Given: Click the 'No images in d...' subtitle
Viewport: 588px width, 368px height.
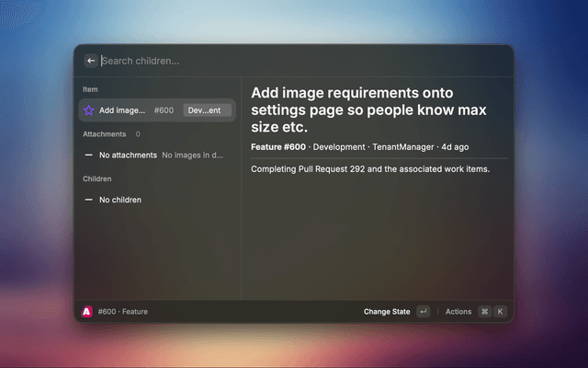Looking at the screenshot, I should click(x=192, y=155).
